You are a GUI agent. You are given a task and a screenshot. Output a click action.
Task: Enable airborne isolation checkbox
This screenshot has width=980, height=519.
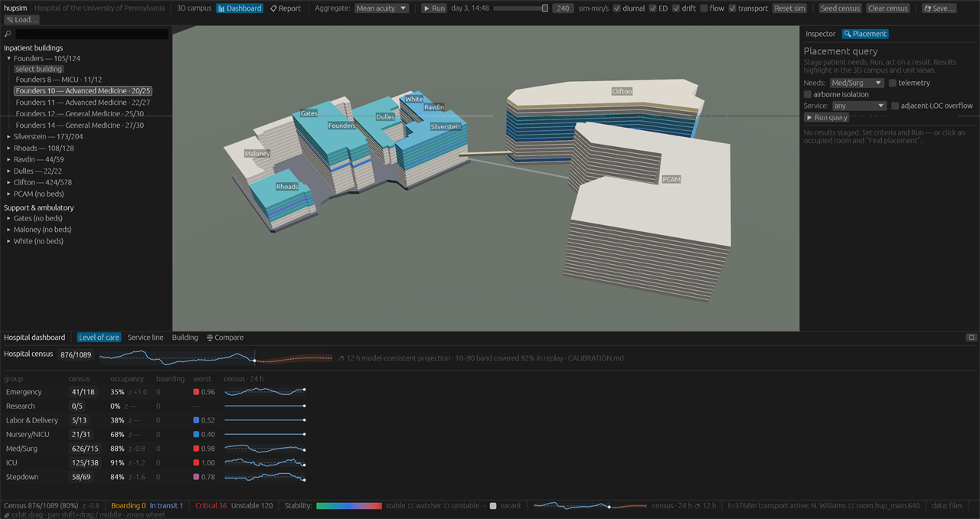click(808, 94)
